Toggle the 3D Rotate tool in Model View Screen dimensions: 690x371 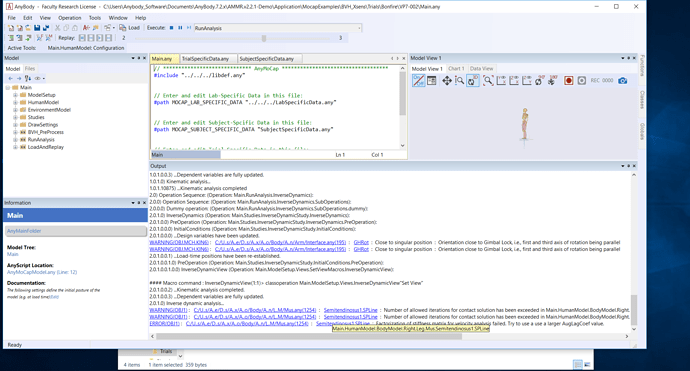(x=473, y=81)
